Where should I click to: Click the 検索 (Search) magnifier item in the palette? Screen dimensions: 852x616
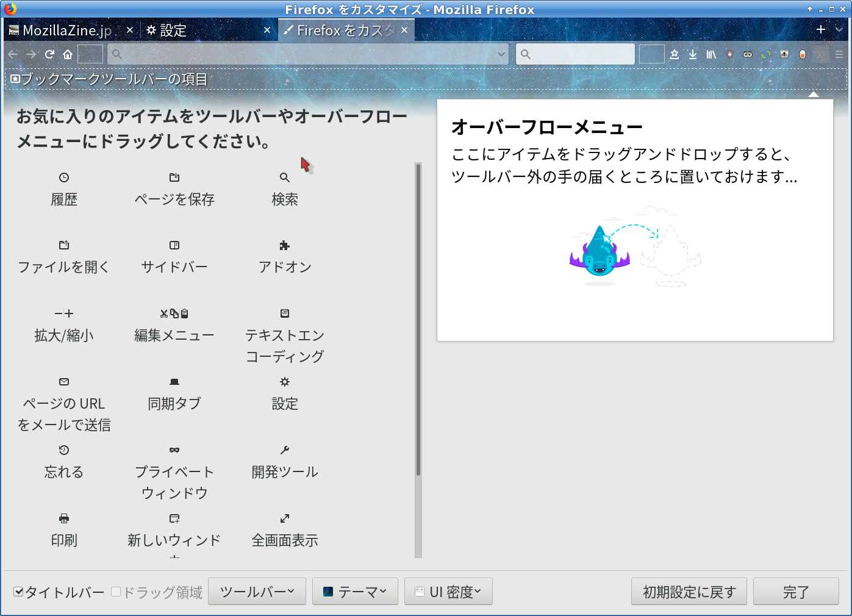pyautogui.click(x=285, y=189)
